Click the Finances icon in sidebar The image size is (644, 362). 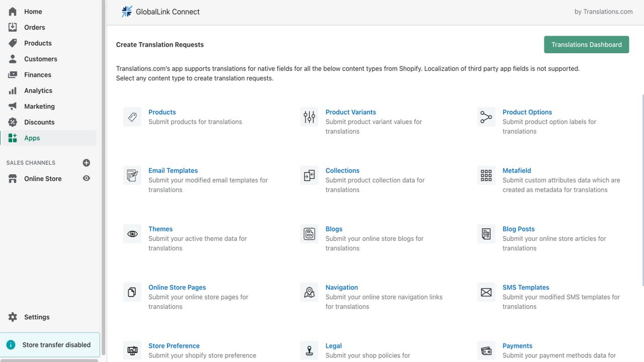click(x=13, y=75)
